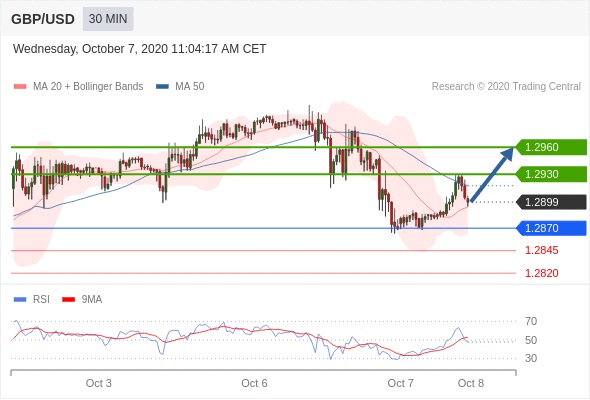Click the blue upward forecast arrow
This screenshot has height=400, width=590.
pyautogui.click(x=491, y=175)
